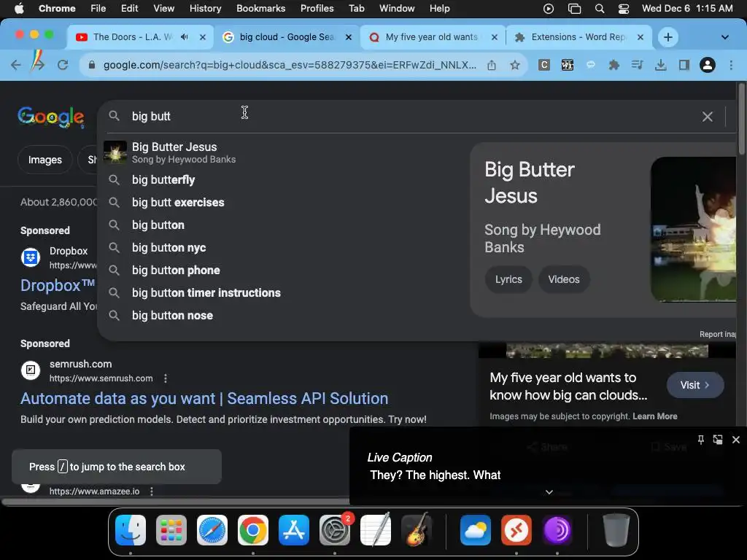Reload the current page
Viewport: 747px width, 560px height.
point(63,65)
